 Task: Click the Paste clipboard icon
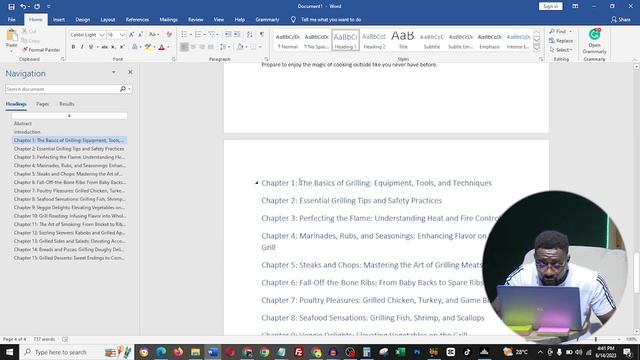11,36
